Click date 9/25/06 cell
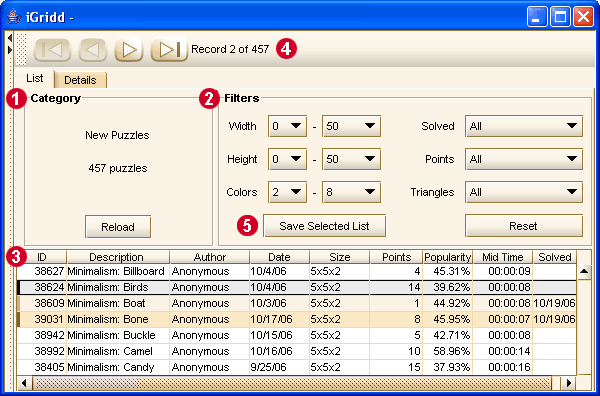 pyautogui.click(x=279, y=367)
